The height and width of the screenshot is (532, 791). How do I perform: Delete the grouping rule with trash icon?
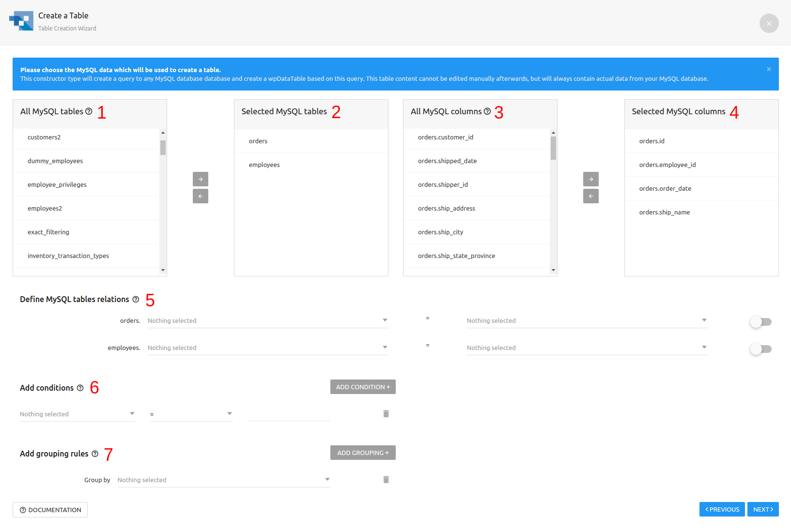tap(386, 479)
